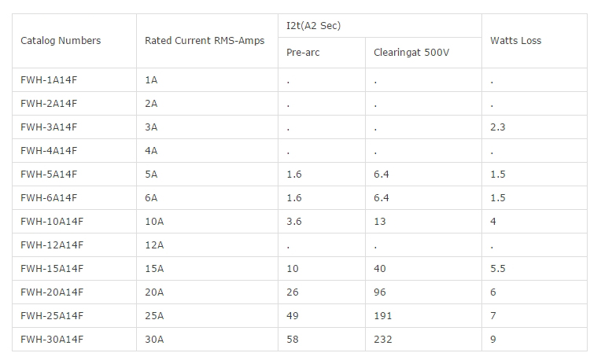Click the Catalog Numbers column header
Viewport: 590px width, 364px height.
tap(61, 41)
